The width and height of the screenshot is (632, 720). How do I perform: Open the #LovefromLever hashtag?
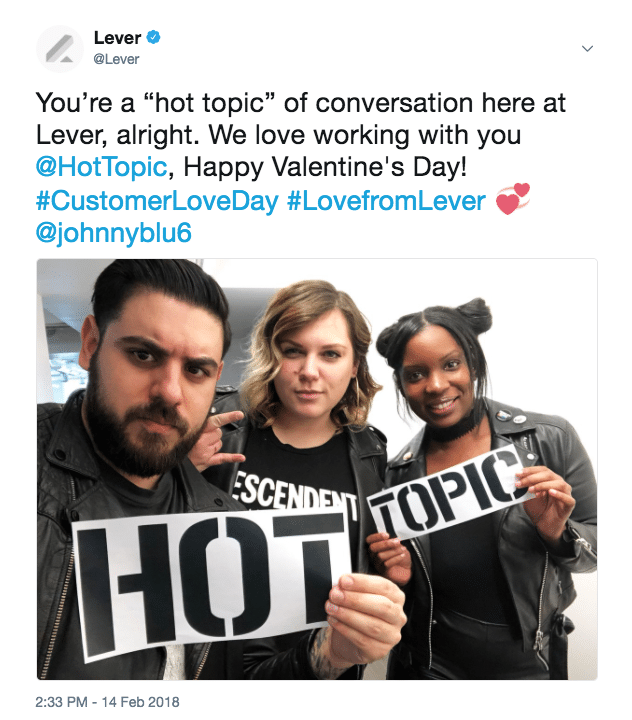[x=386, y=200]
